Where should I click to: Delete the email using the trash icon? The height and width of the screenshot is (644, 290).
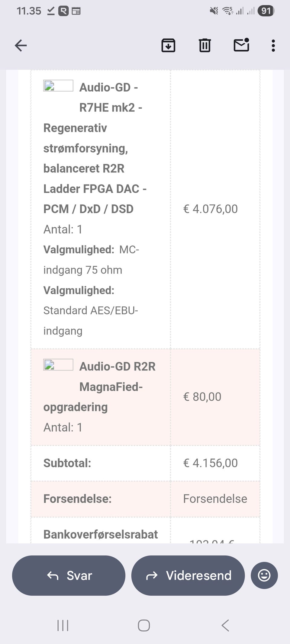(205, 46)
